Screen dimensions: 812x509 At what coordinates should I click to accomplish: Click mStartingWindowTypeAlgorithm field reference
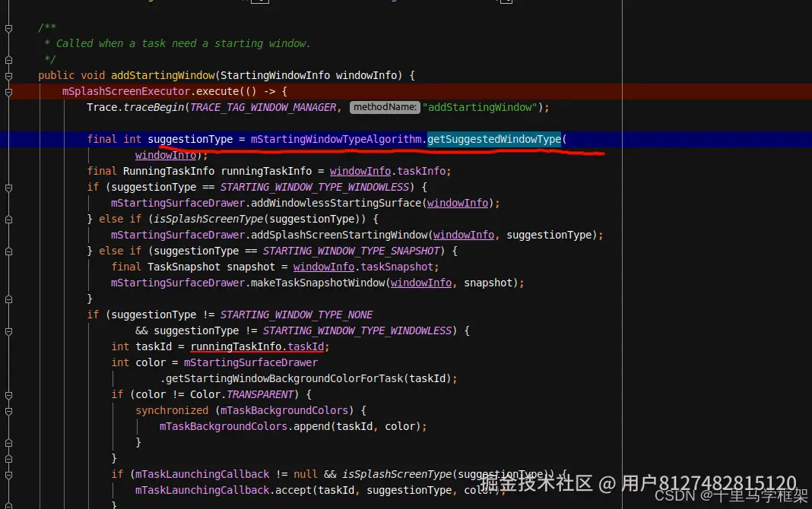click(336, 139)
